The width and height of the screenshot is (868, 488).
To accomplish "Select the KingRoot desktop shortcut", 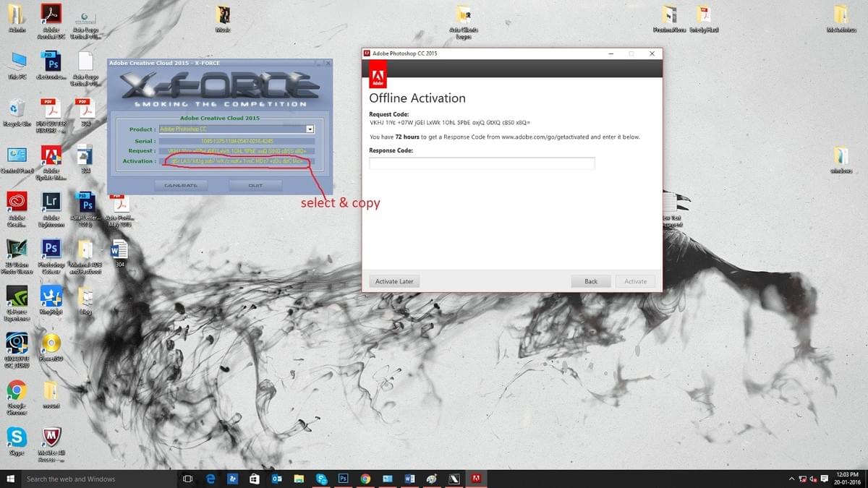I will click(x=51, y=299).
